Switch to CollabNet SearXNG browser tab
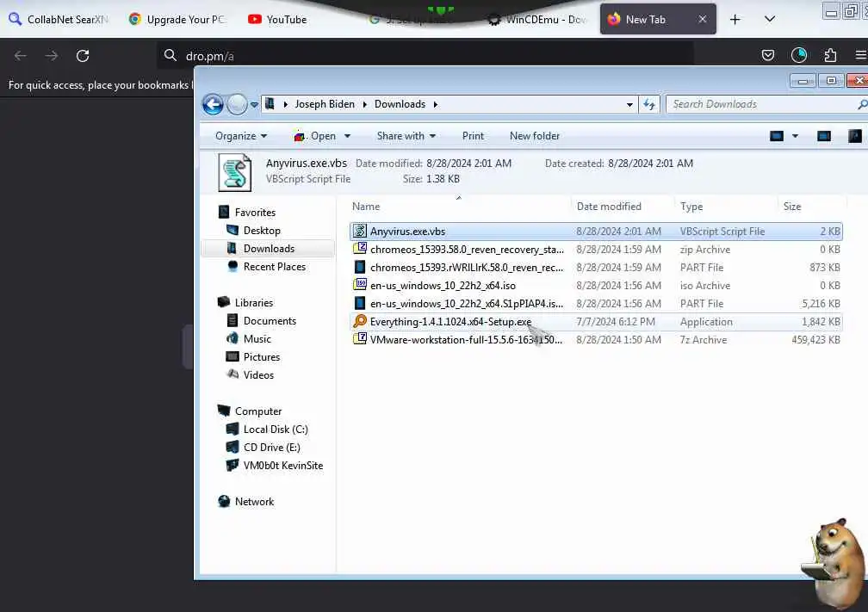 pyautogui.click(x=59, y=19)
